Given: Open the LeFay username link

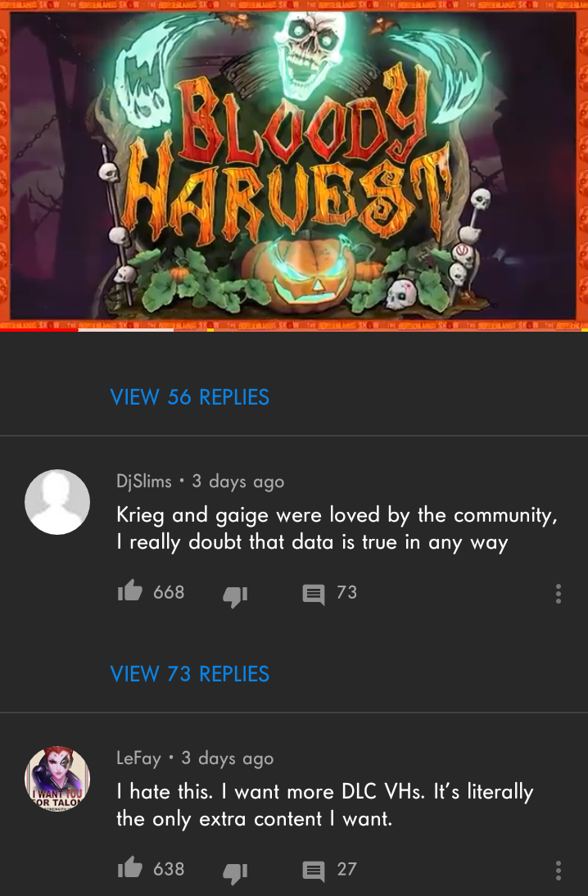Looking at the screenshot, I should (139, 758).
